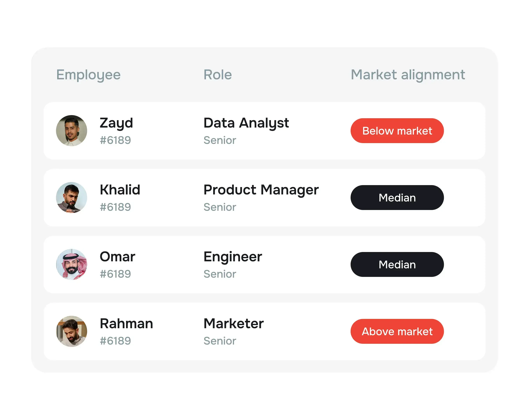
Task: Sort by the Role column header
Action: tap(217, 75)
